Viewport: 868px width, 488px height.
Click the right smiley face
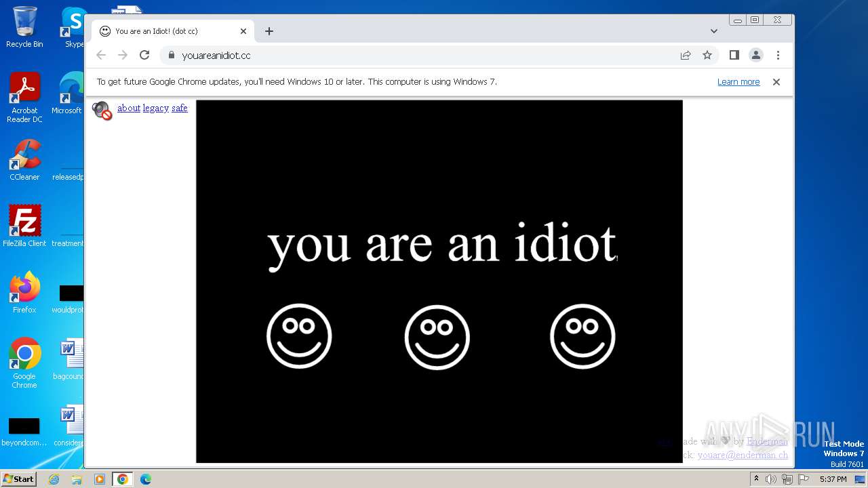pyautogui.click(x=583, y=337)
